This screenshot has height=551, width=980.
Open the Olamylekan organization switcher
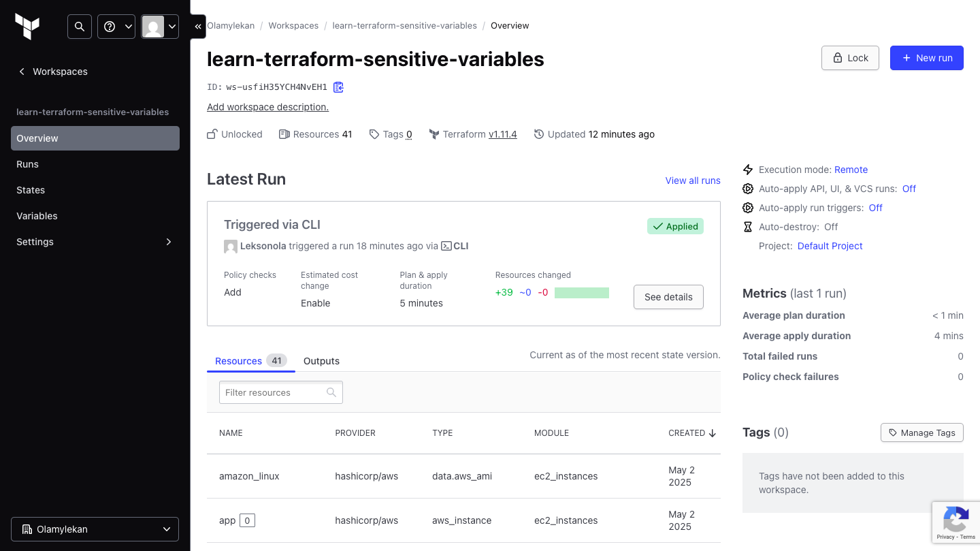95,529
